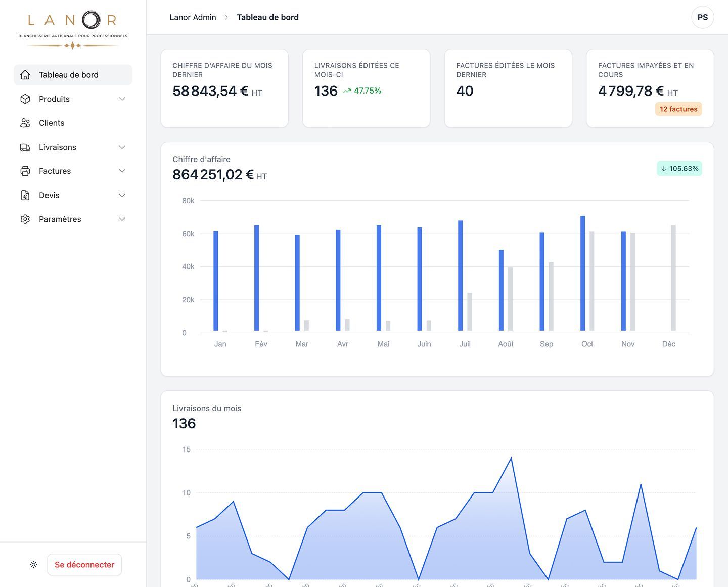Expand the Livraisons submenu chevron

tap(122, 147)
